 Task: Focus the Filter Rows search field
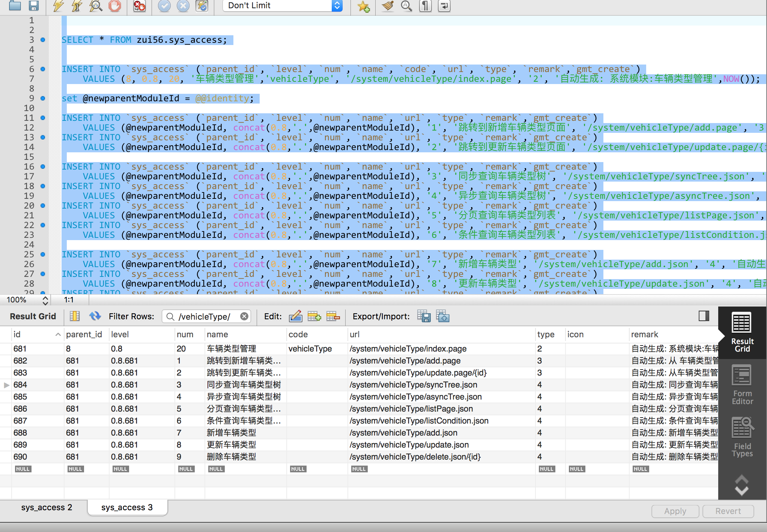(x=206, y=317)
